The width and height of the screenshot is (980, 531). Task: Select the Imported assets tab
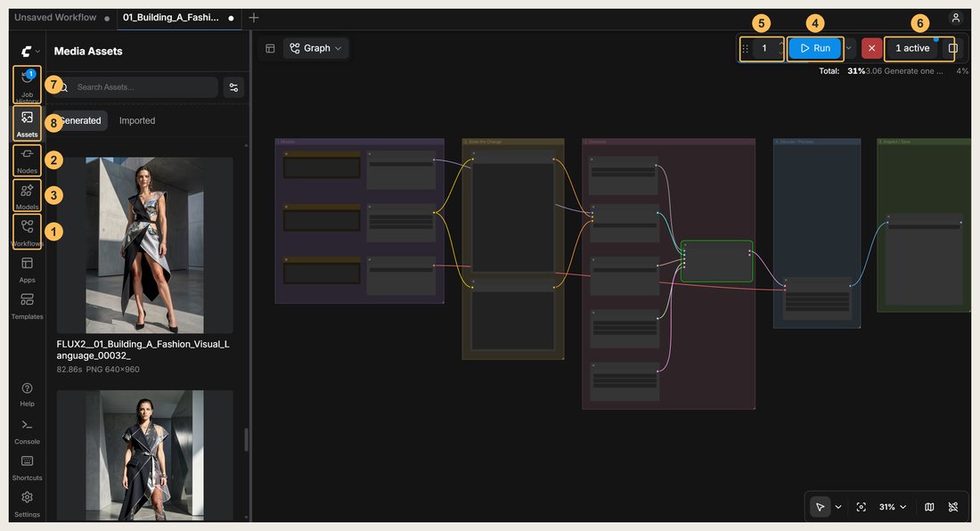[x=137, y=120]
